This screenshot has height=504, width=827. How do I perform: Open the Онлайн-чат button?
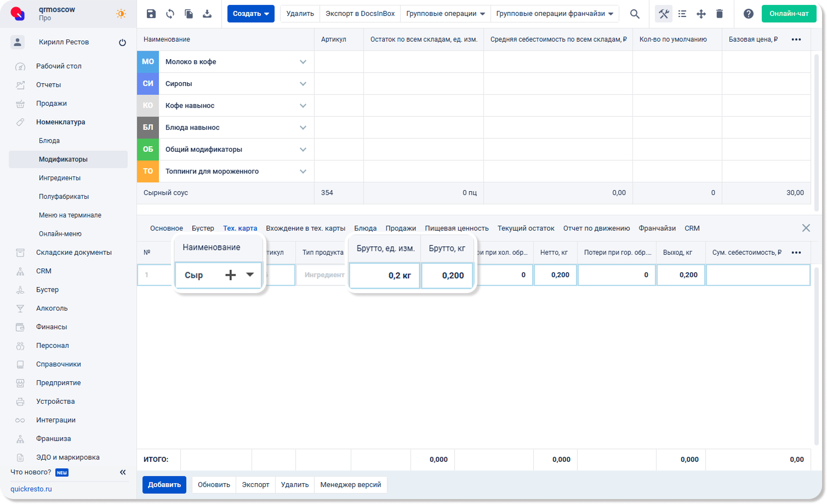click(789, 14)
